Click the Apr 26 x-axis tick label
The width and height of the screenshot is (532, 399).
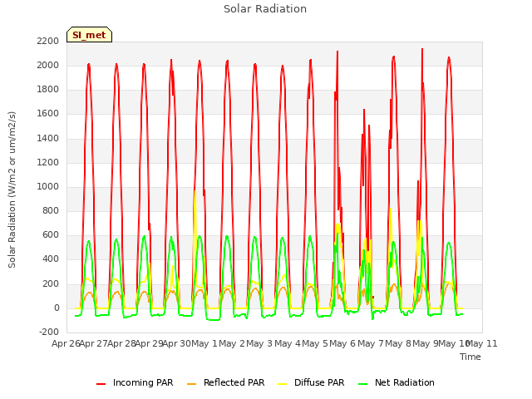pos(66,343)
